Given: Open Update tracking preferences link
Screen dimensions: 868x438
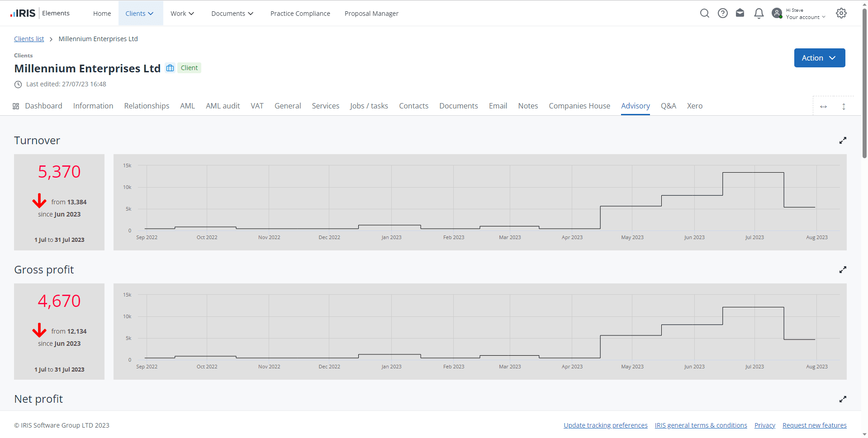Looking at the screenshot, I should 605,425.
